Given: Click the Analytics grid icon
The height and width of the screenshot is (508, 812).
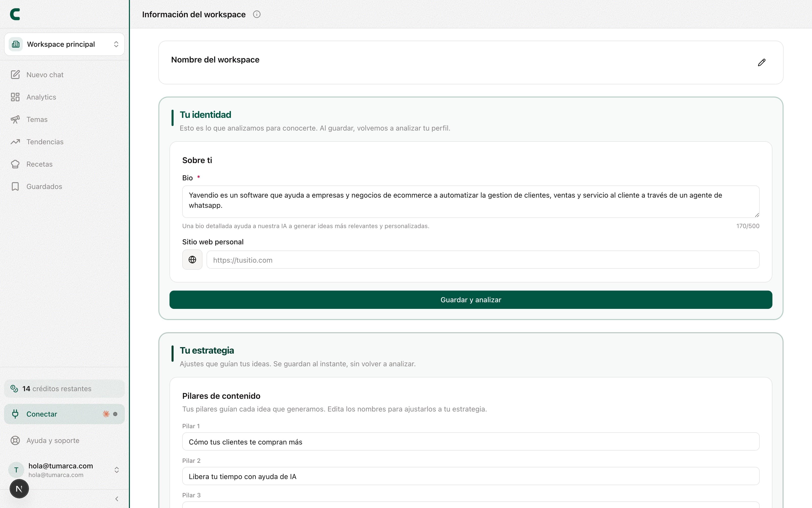Looking at the screenshot, I should pyautogui.click(x=15, y=97).
